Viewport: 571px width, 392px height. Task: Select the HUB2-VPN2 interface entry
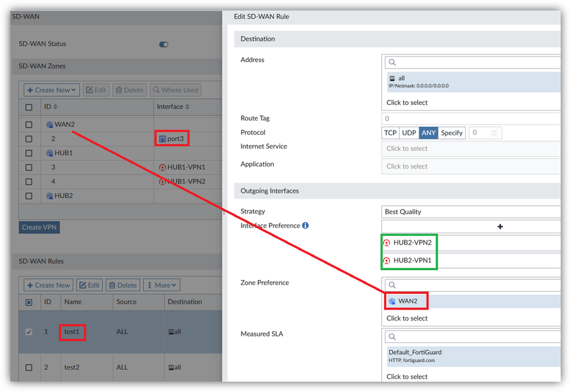[471, 242]
